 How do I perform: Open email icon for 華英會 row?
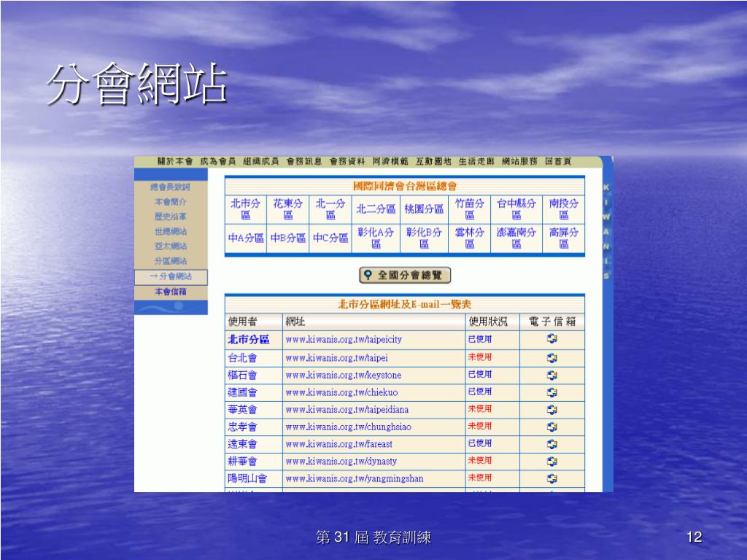[551, 410]
